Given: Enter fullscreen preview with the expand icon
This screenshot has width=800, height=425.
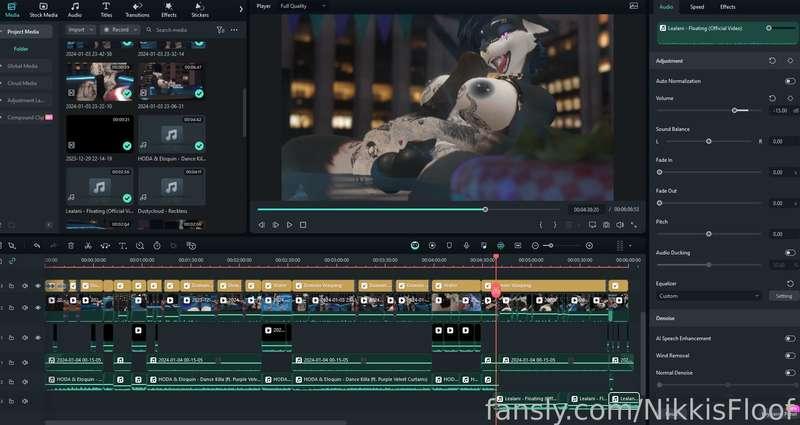Looking at the screenshot, I should pyautogui.click(x=634, y=224).
